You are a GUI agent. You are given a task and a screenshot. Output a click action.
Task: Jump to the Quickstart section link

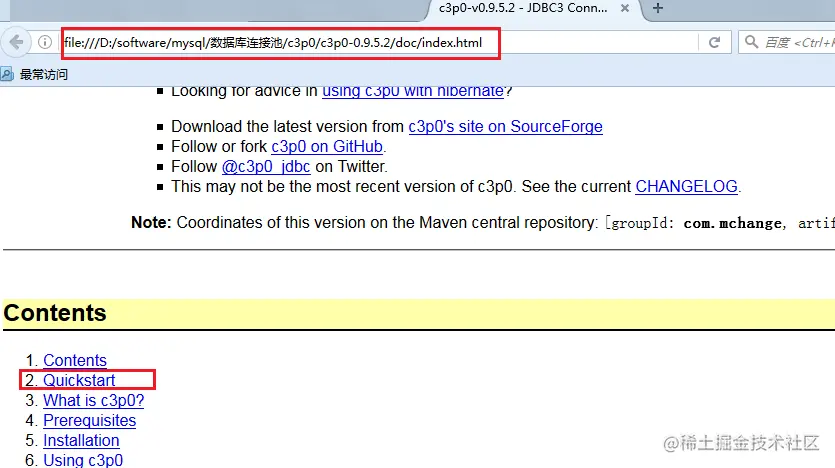click(x=79, y=380)
